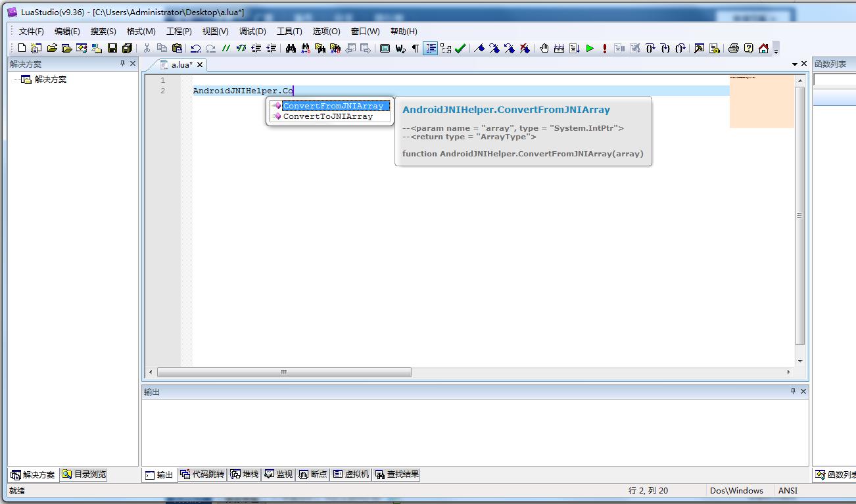
Task: Comment selected lines with green slashes icon
Action: click(226, 48)
